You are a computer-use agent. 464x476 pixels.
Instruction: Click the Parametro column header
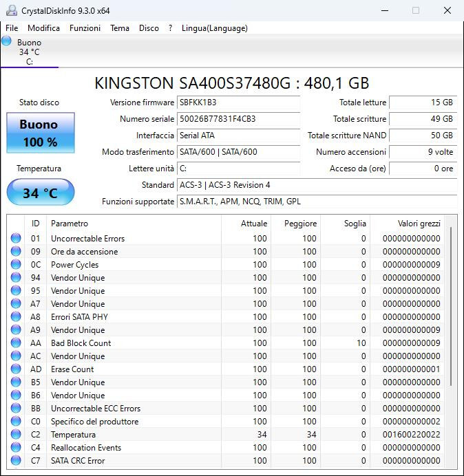tap(134, 224)
